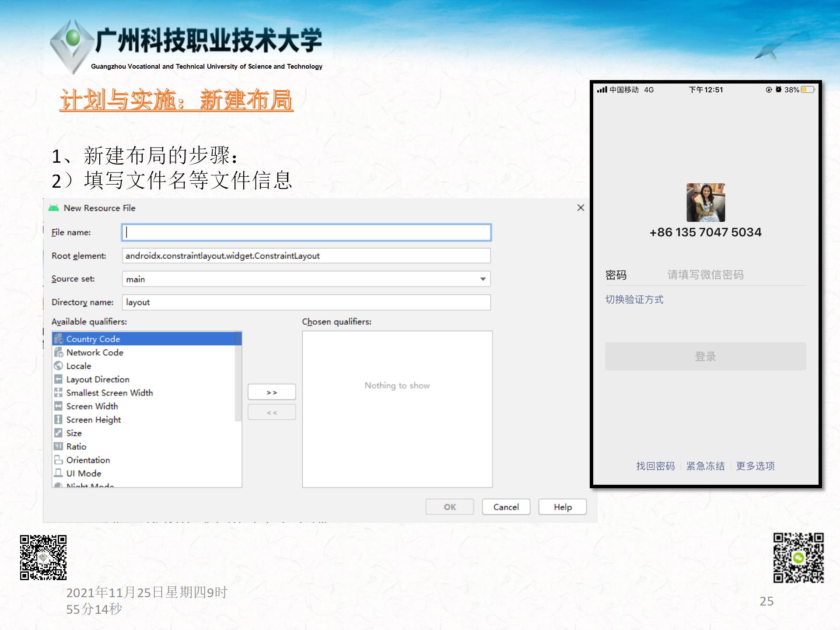Viewport: 840px width, 630px height.
Task: Select UI Mode in available qualifiers
Action: [84, 474]
